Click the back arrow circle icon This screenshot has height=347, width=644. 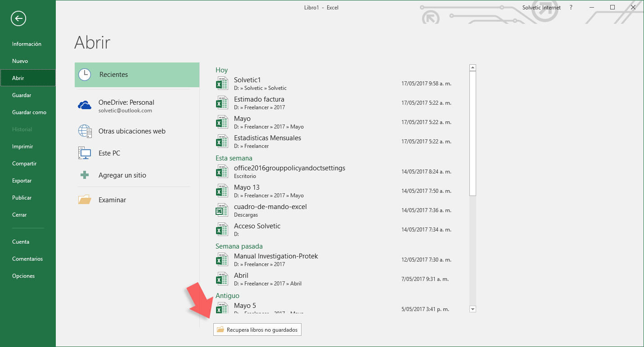point(19,18)
